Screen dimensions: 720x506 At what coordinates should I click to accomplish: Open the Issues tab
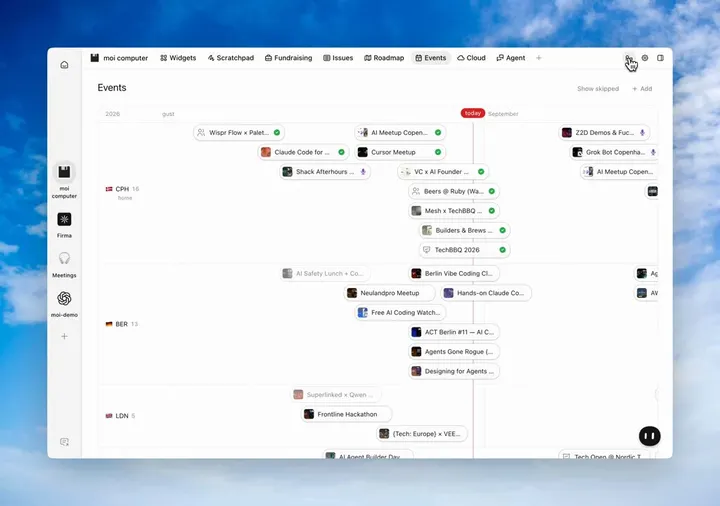coord(338,58)
